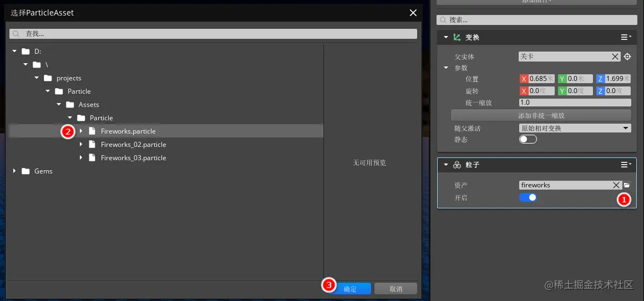Select the Gems folder label

click(43, 171)
